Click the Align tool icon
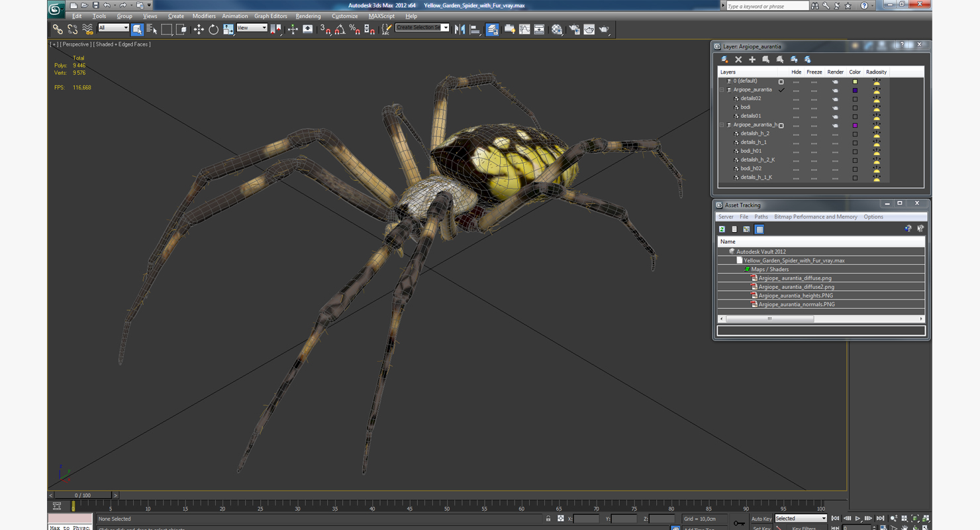This screenshot has width=980, height=530. tap(475, 29)
